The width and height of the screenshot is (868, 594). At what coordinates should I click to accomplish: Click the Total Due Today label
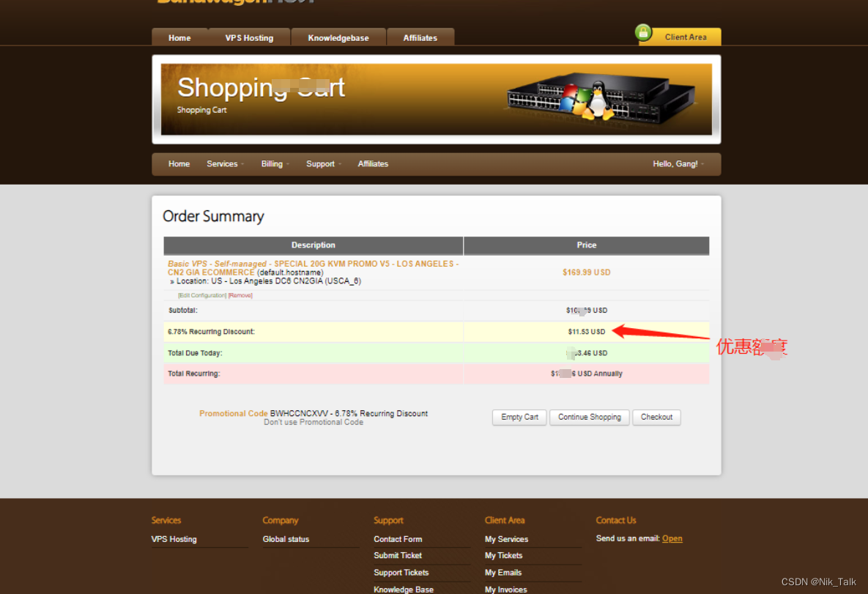[x=195, y=352]
